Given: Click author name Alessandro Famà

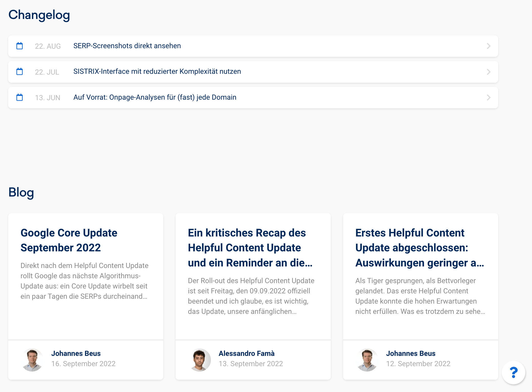Looking at the screenshot, I should 247,353.
